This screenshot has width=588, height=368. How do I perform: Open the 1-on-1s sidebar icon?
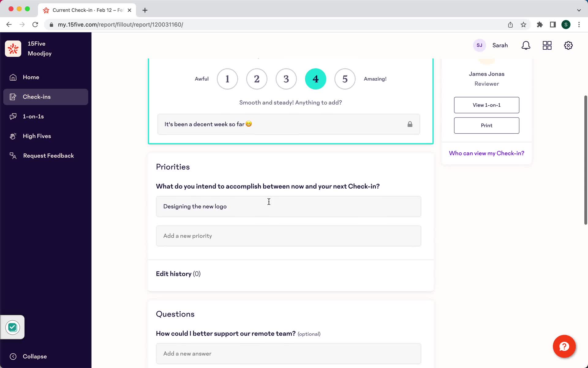click(13, 116)
